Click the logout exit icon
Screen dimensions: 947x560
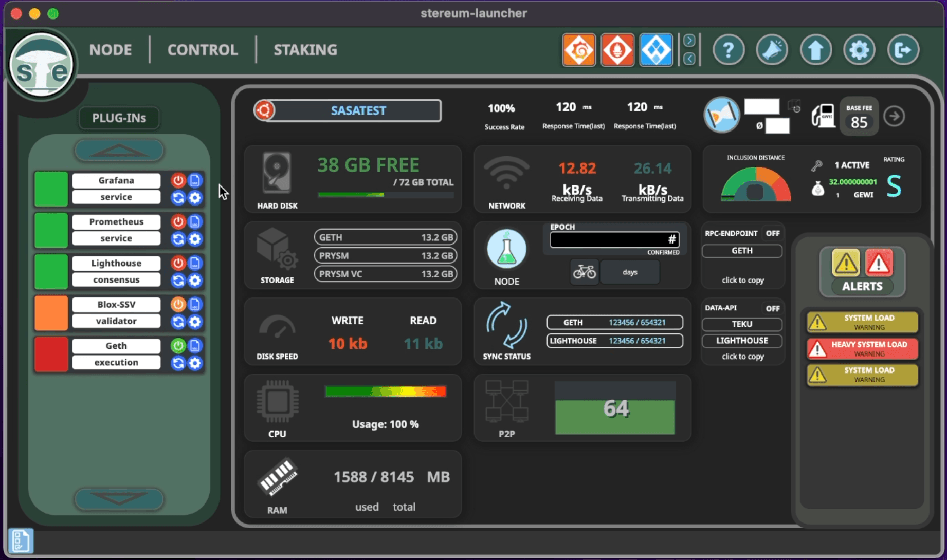(903, 50)
